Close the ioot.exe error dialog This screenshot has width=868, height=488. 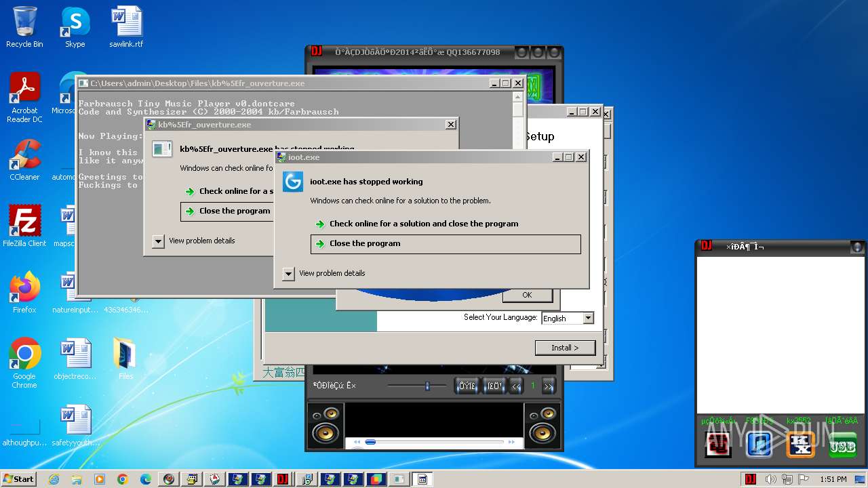580,157
